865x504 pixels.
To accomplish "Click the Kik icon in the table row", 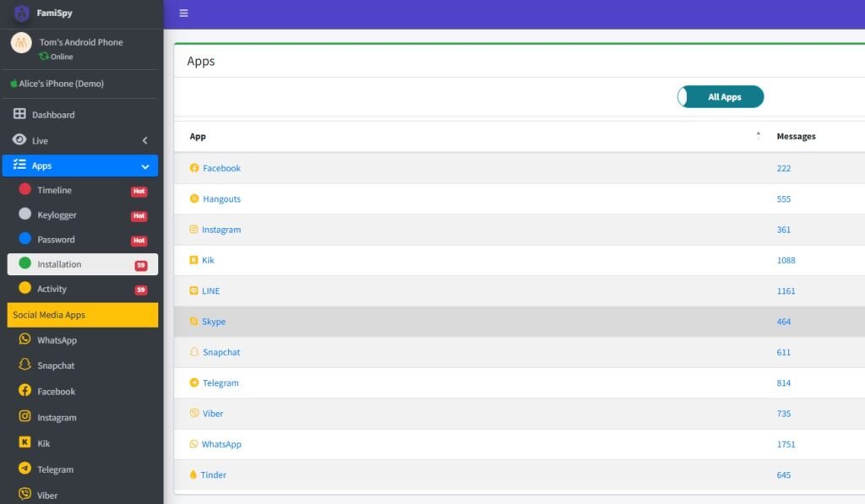I will click(x=193, y=260).
